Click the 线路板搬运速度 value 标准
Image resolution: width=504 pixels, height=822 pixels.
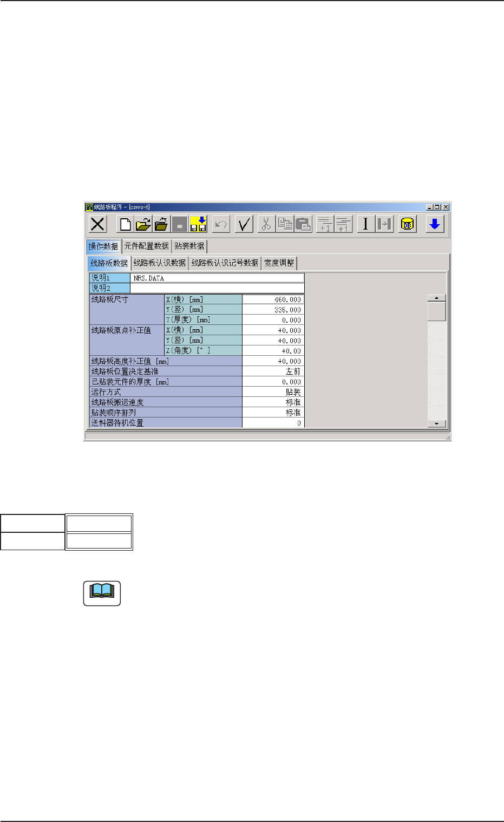[x=273, y=402]
